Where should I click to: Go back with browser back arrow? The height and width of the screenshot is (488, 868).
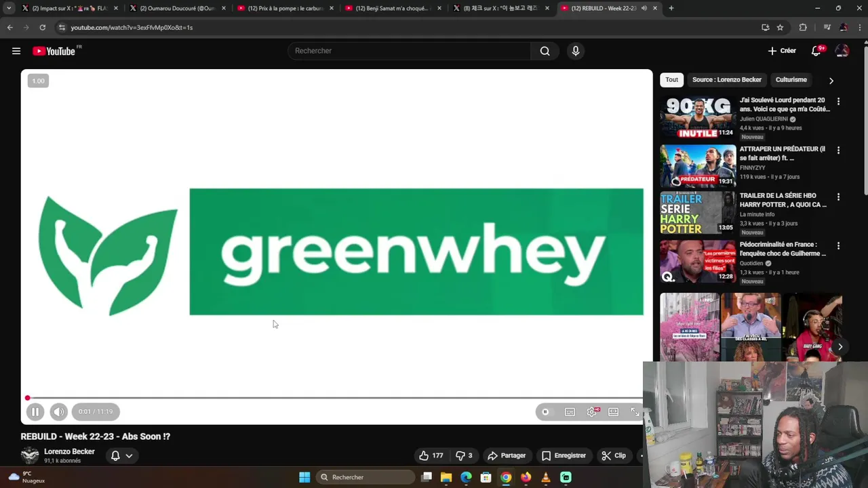pos(9,27)
